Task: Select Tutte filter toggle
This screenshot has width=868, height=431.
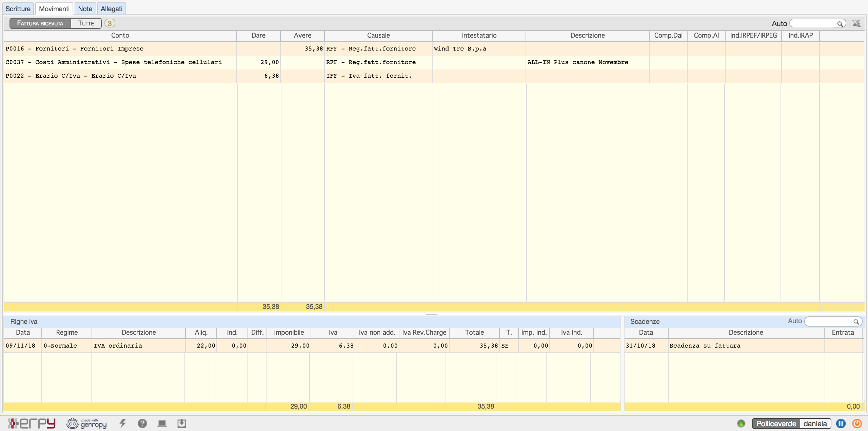Action: coord(86,23)
